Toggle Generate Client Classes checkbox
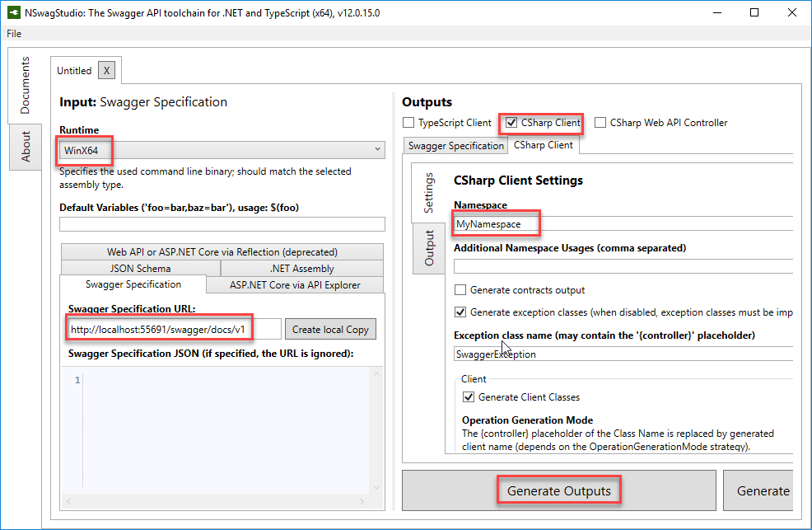This screenshot has width=812, height=530. point(469,397)
